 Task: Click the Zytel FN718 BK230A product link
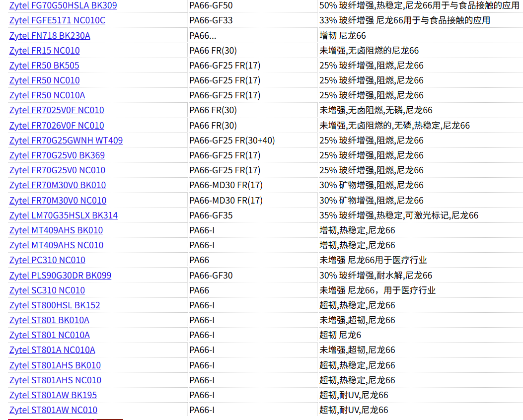pos(50,36)
